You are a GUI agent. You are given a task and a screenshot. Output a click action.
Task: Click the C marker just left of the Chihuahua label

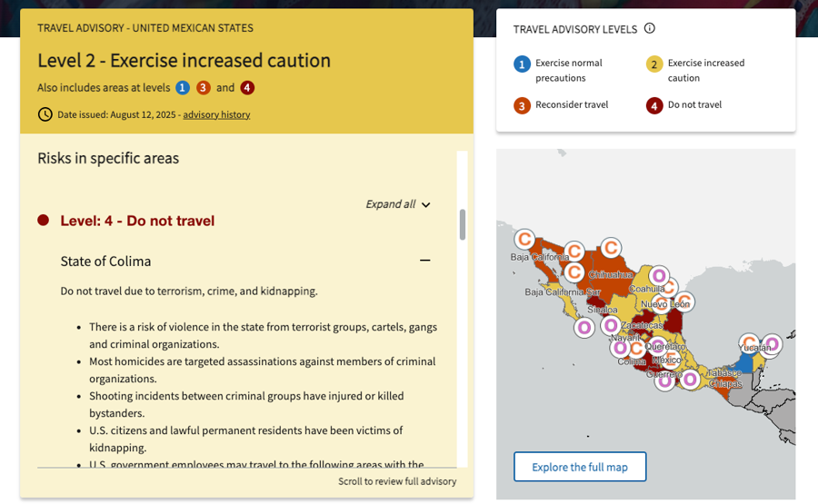tap(574, 272)
